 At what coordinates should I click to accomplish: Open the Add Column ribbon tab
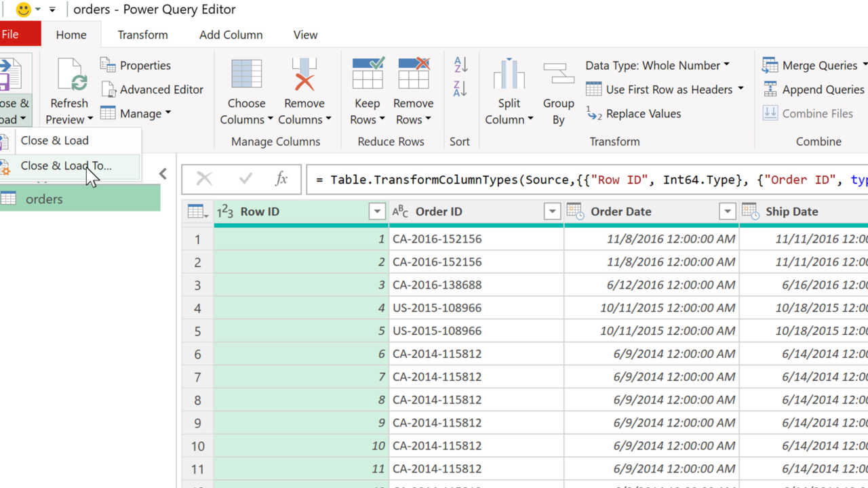(231, 35)
